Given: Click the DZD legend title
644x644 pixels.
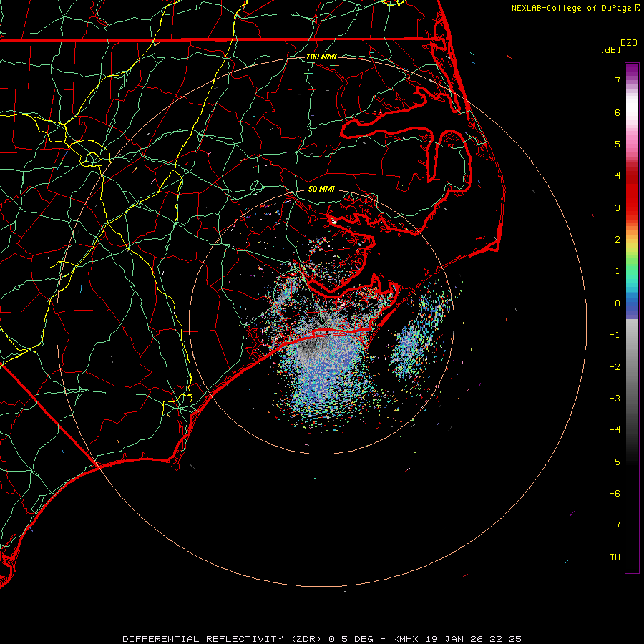Looking at the screenshot, I should click(628, 43).
